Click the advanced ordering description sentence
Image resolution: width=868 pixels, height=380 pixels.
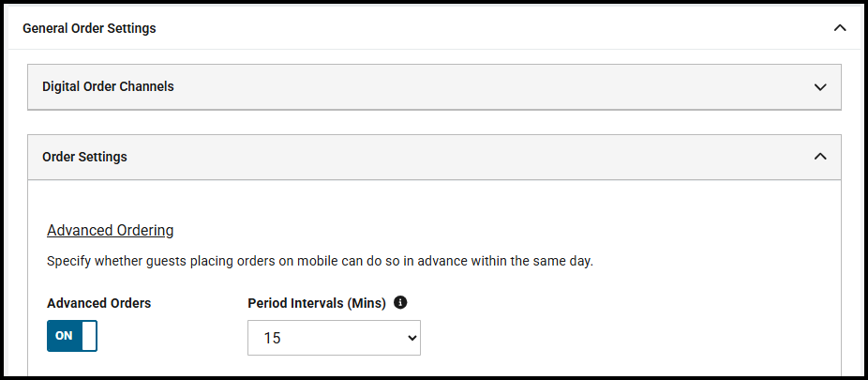pos(320,261)
